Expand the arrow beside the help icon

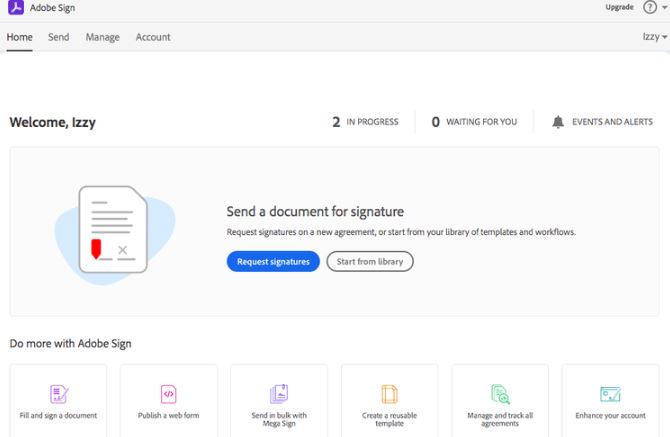[664, 8]
